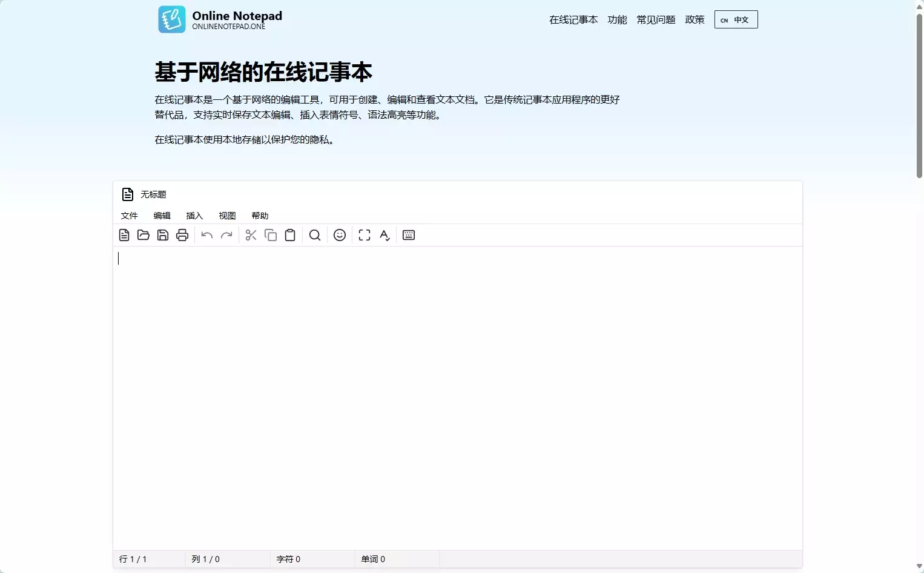Go to 在线记事本 nav link
The image size is (924, 573).
pyautogui.click(x=573, y=20)
